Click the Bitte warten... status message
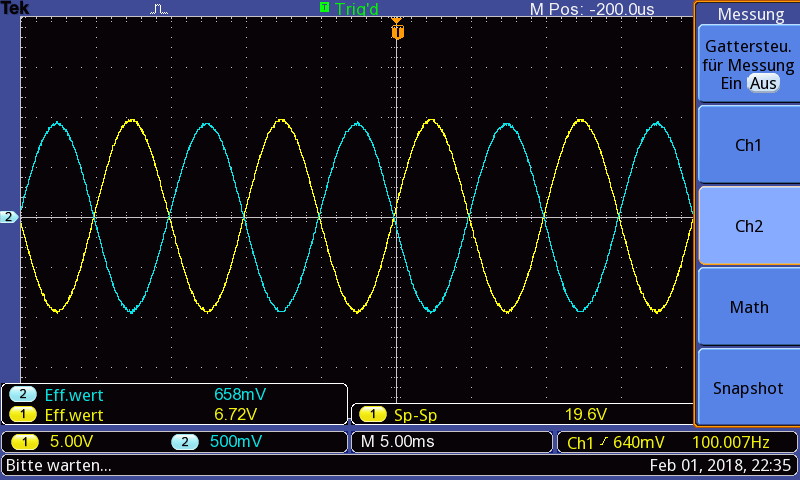Viewport: 800px width, 480px height. 59,465
